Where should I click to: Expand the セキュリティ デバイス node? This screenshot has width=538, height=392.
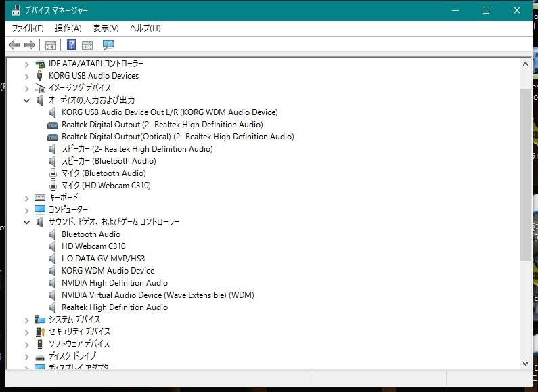27,332
